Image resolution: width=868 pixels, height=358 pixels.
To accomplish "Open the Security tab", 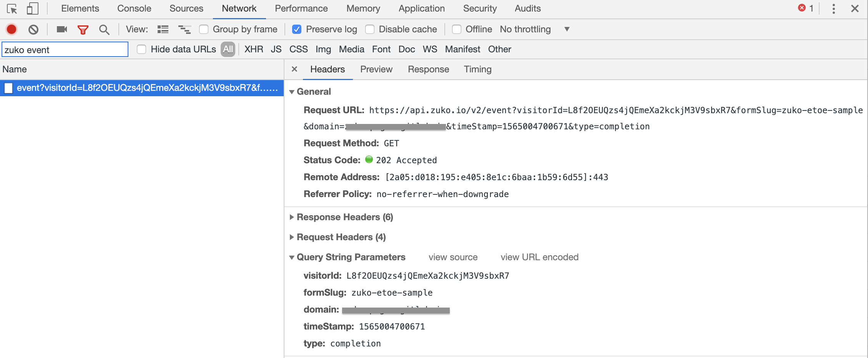I will point(480,8).
